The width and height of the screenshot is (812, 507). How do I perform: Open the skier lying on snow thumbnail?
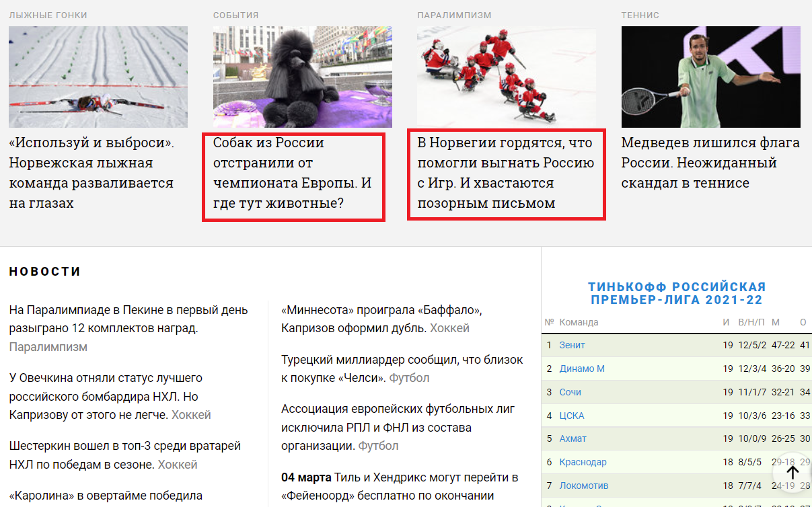coord(98,77)
